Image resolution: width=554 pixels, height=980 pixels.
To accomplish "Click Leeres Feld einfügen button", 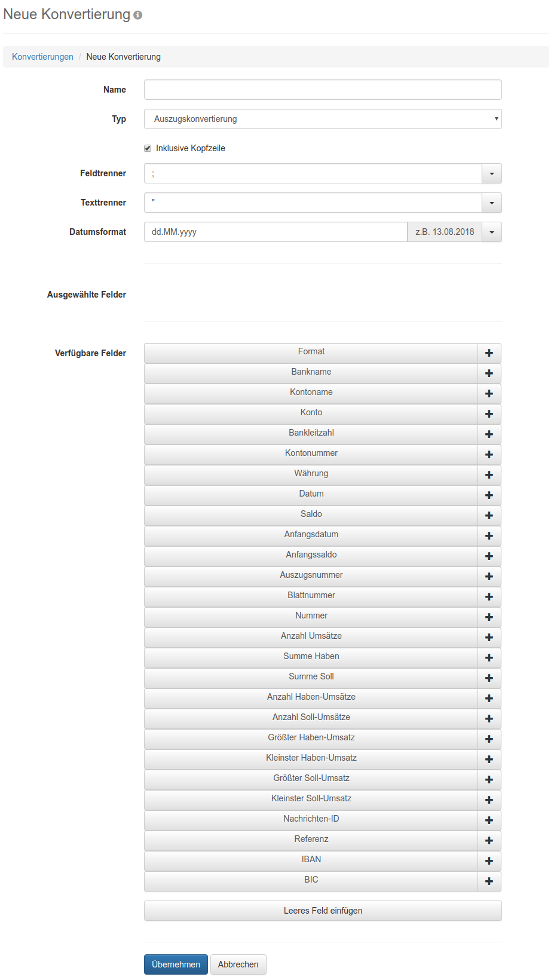I will click(x=323, y=911).
